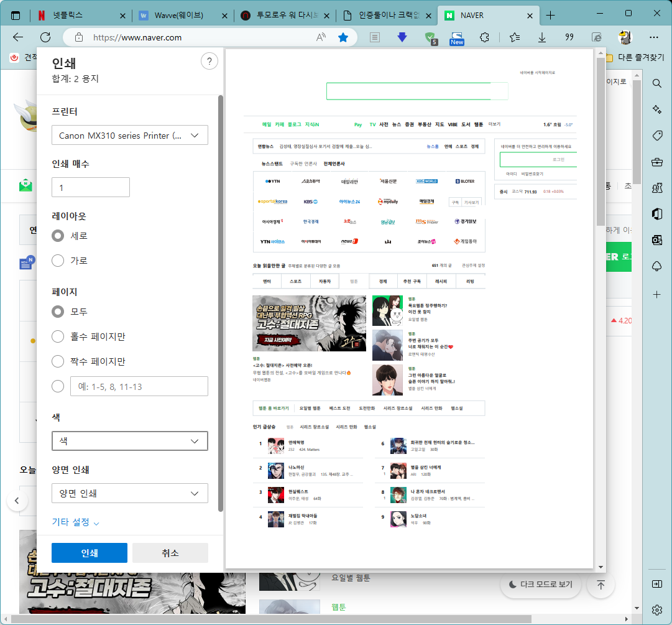The height and width of the screenshot is (625, 672).
Task: Expand 기타 설정 more settings
Action: point(75,522)
